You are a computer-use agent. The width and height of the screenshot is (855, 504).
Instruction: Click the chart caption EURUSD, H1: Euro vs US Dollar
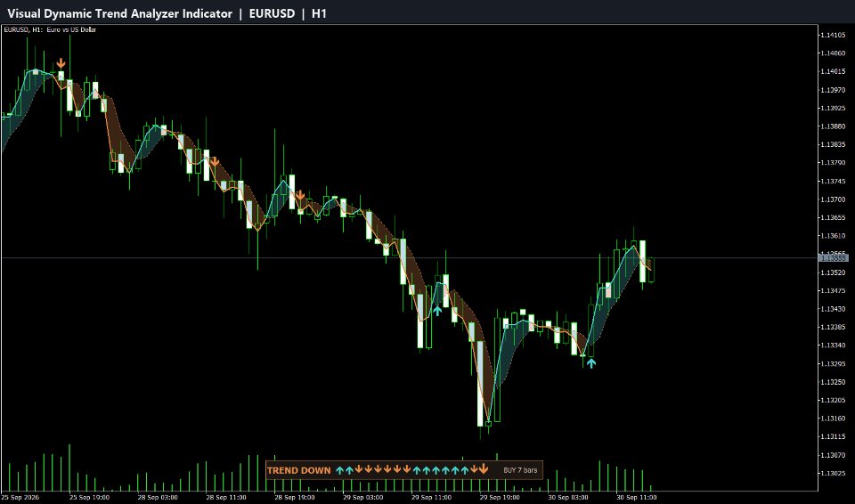50,29
